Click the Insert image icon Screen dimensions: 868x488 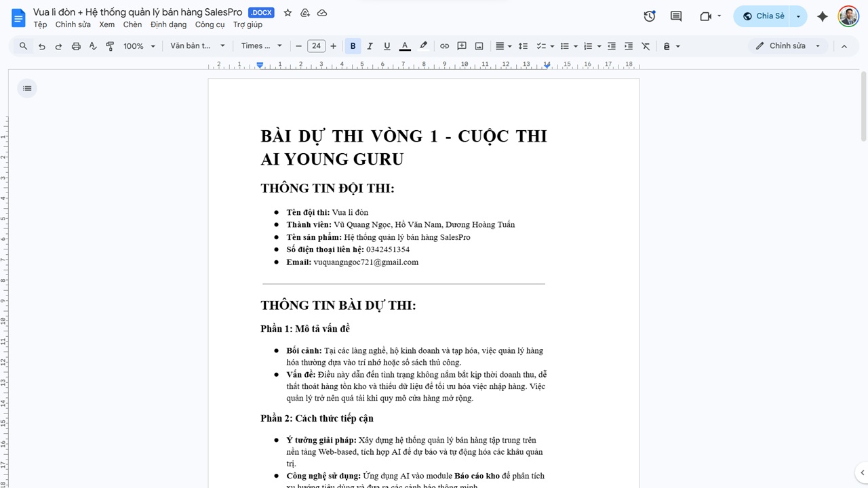479,46
